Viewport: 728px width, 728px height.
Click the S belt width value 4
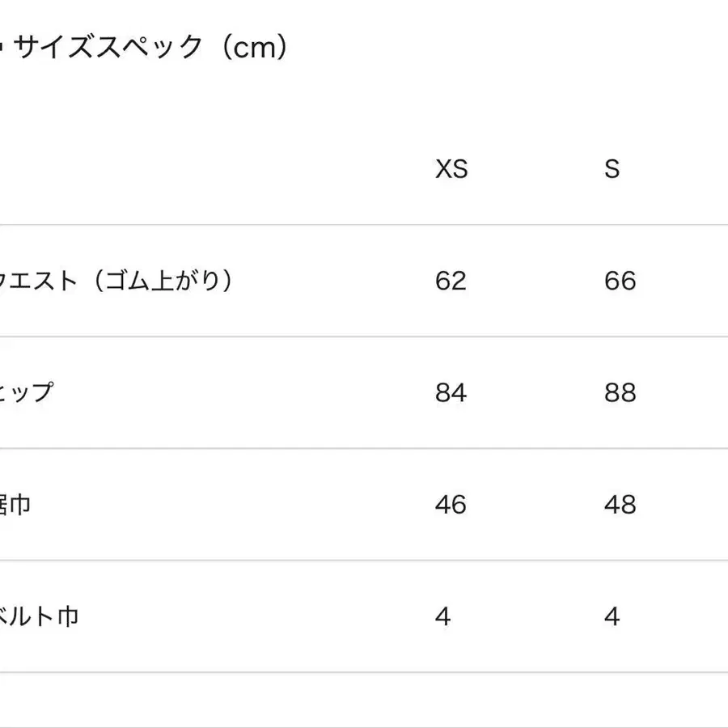pyautogui.click(x=612, y=617)
